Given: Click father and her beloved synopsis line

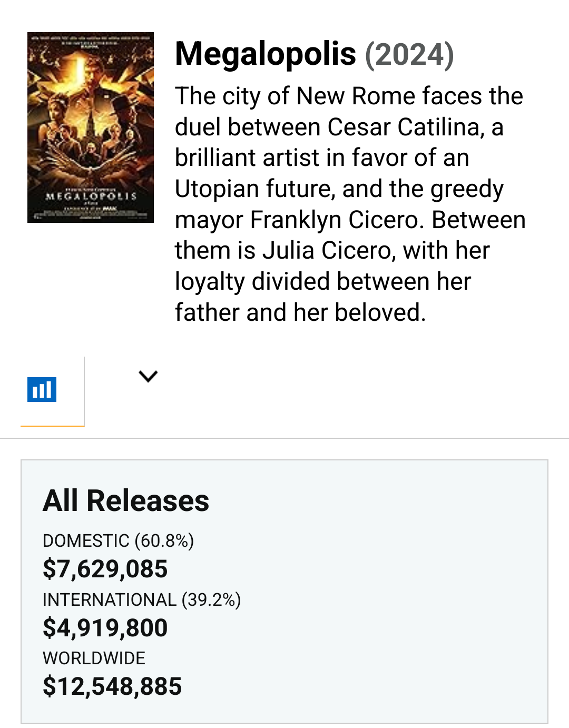Looking at the screenshot, I should pos(300,312).
